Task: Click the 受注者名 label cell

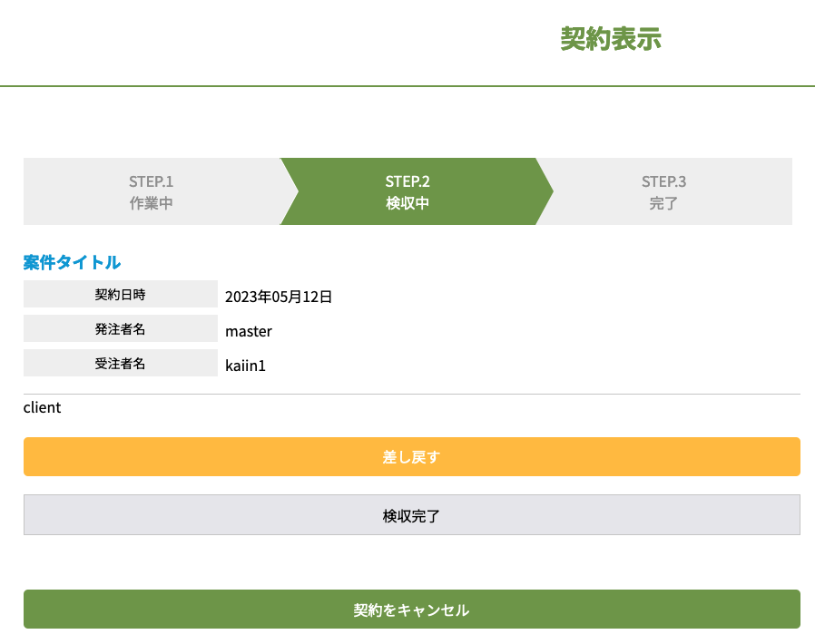Action: pyautogui.click(x=120, y=364)
